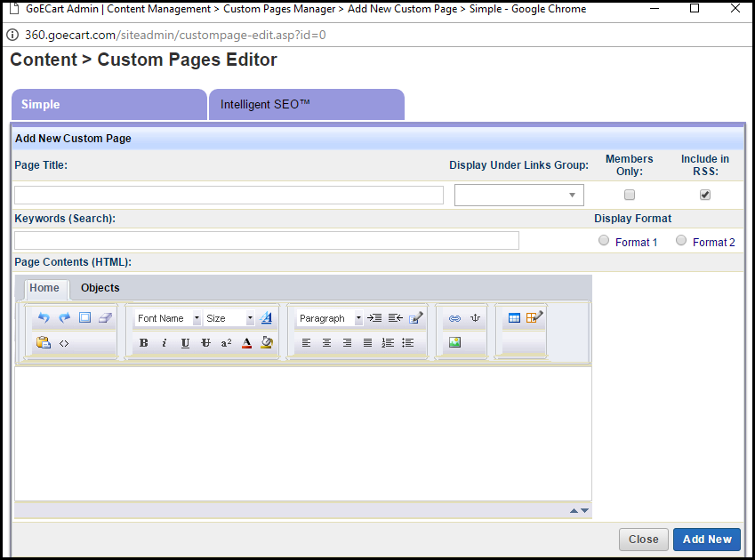Click the superscript a² icon

226,342
